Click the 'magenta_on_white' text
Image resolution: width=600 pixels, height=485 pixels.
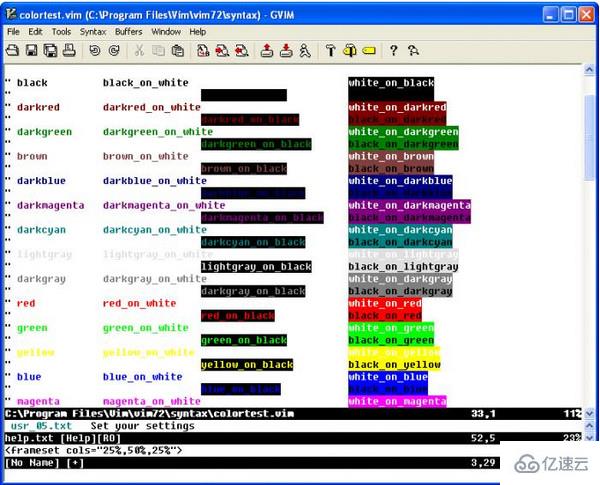pyautogui.click(x=152, y=401)
